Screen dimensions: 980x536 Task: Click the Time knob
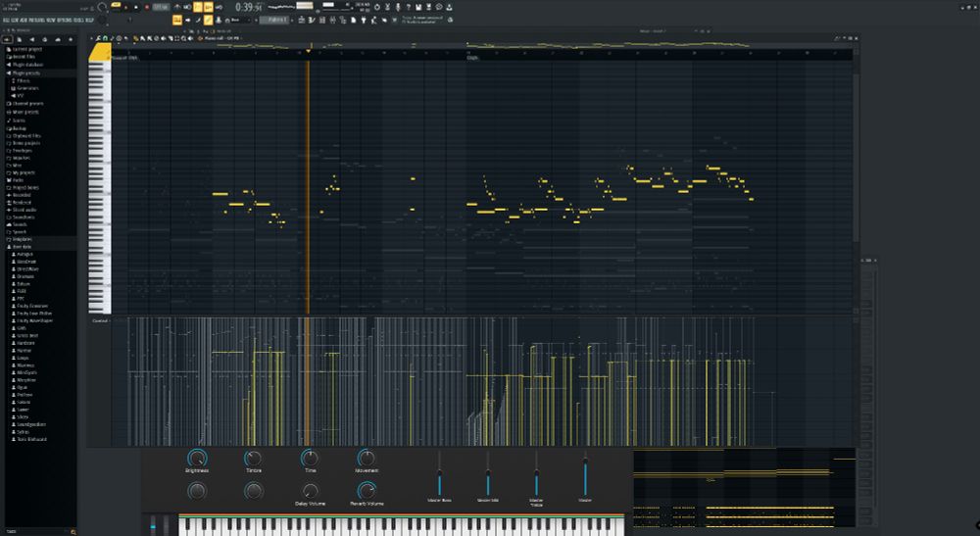(x=310, y=458)
